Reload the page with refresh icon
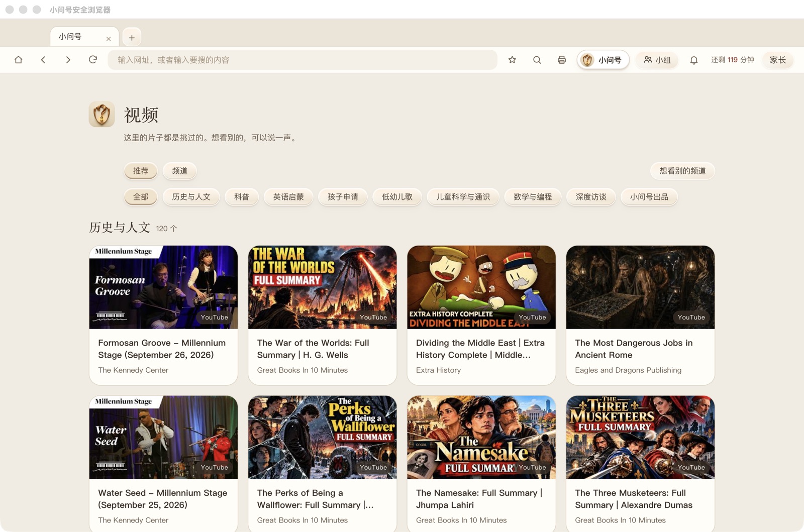 (x=93, y=60)
